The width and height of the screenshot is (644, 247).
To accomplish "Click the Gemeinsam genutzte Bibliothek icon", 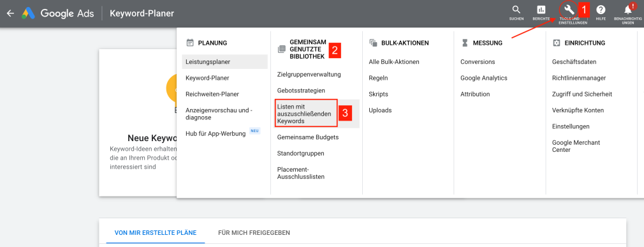I will pos(281,49).
